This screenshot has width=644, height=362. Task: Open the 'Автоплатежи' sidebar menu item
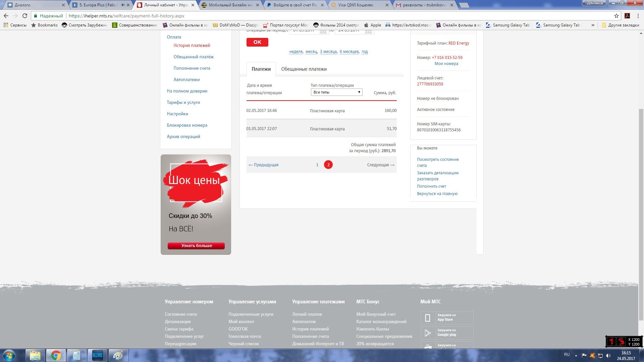(186, 79)
